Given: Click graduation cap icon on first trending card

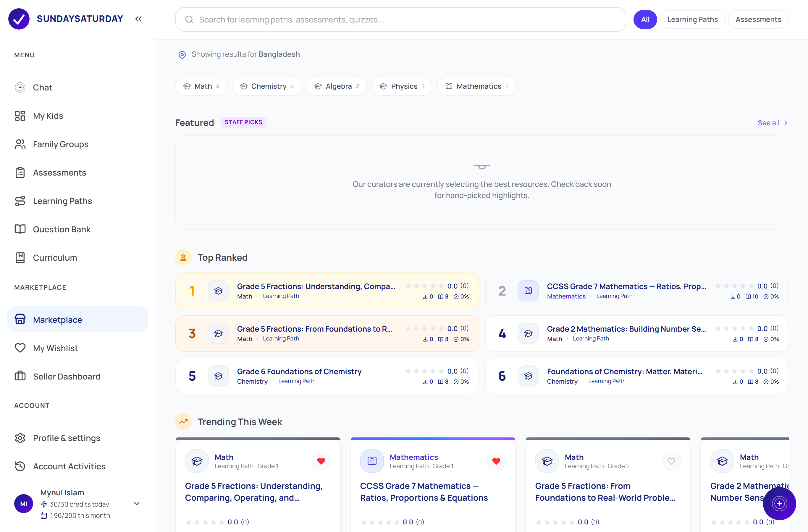Looking at the screenshot, I should point(197,461).
